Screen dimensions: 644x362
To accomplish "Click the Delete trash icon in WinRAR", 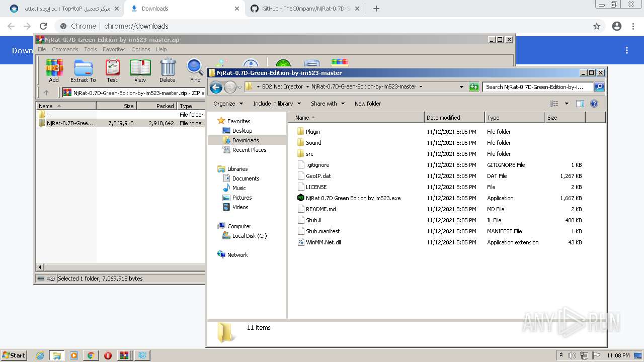I will click(x=168, y=70).
